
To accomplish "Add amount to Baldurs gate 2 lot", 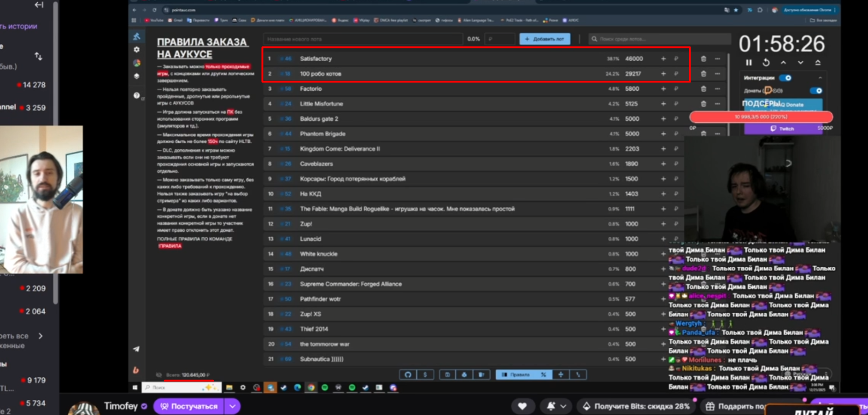I will 663,118.
